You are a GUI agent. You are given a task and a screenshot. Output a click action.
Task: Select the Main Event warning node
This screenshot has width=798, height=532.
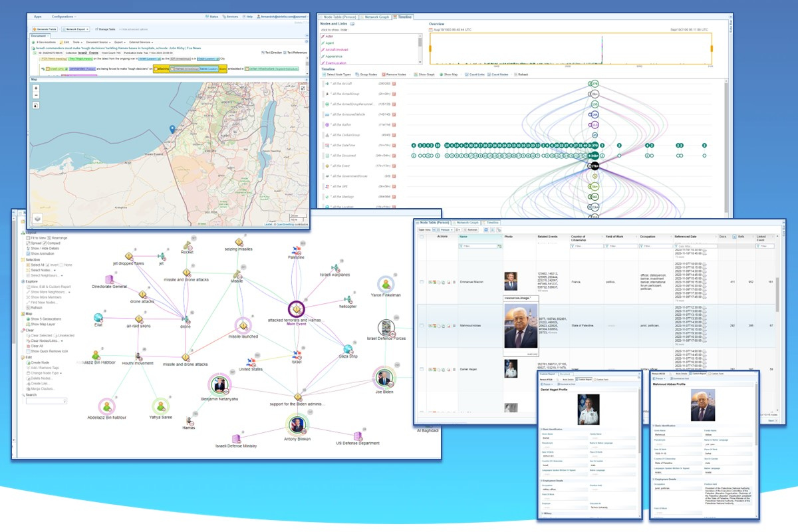295,309
